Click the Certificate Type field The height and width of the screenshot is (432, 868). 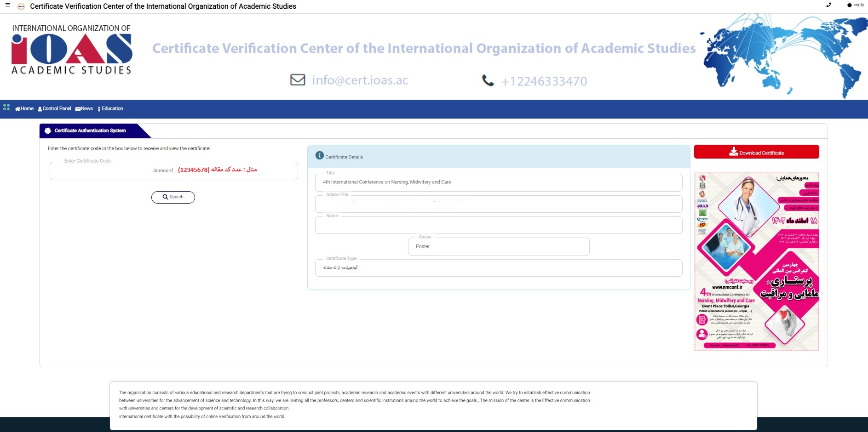pos(499,268)
